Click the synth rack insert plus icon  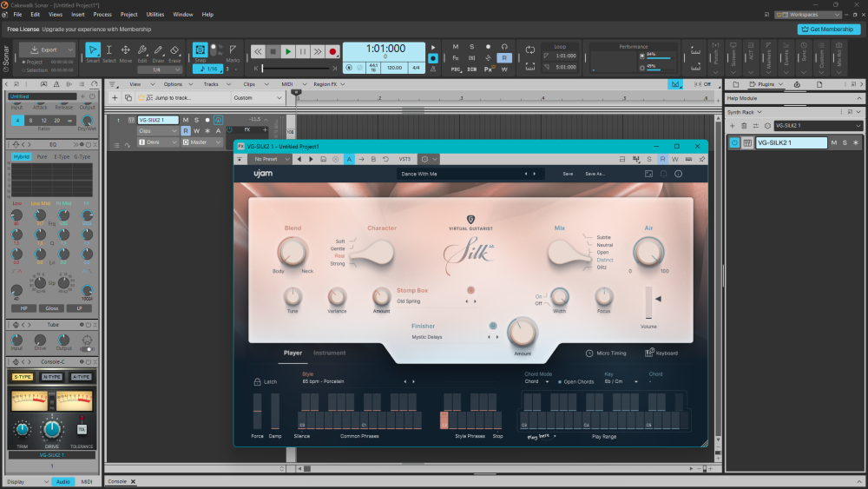733,126
